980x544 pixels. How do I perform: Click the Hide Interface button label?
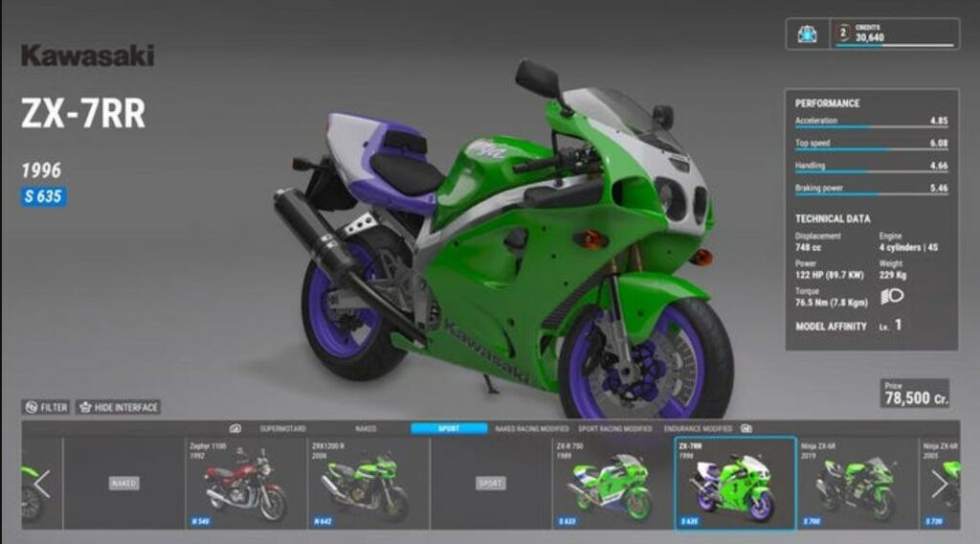[x=126, y=408]
